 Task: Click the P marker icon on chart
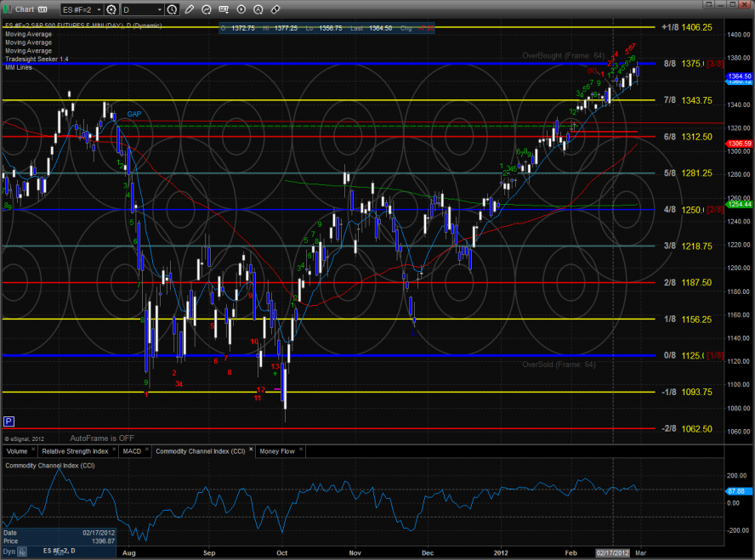point(9,421)
